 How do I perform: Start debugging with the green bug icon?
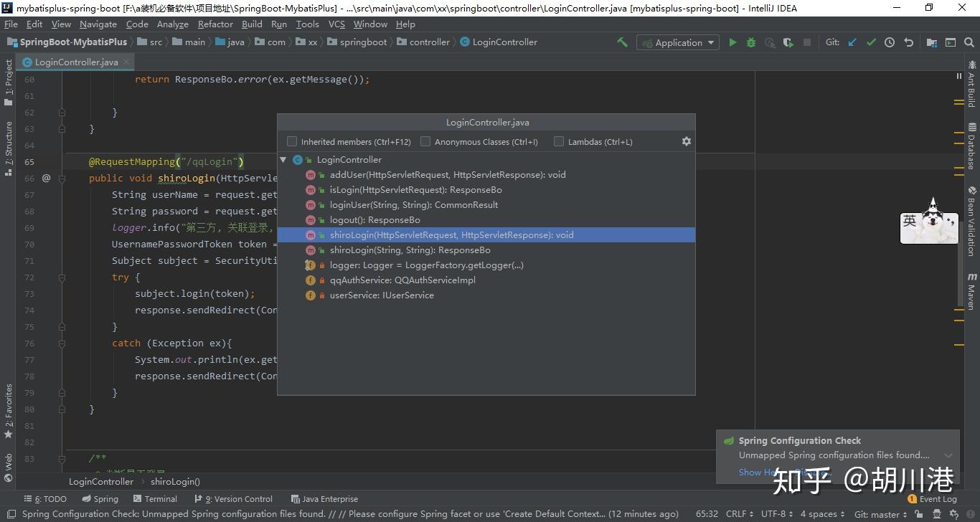click(x=751, y=42)
